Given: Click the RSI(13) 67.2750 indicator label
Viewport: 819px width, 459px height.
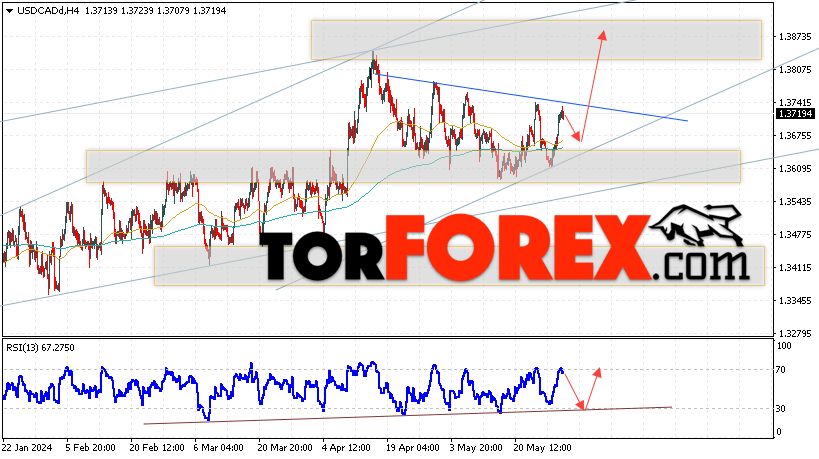Looking at the screenshot, I should 40,348.
